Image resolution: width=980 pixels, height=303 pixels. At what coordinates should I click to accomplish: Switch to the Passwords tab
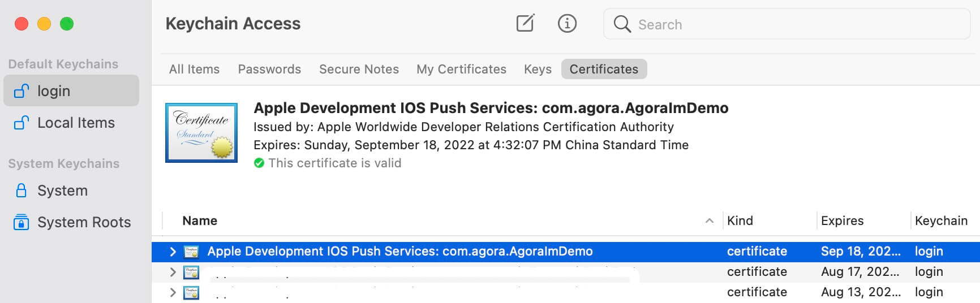tap(269, 69)
